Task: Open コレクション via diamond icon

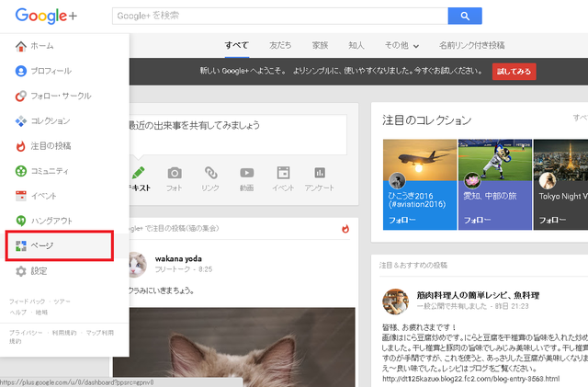Action: [x=21, y=121]
